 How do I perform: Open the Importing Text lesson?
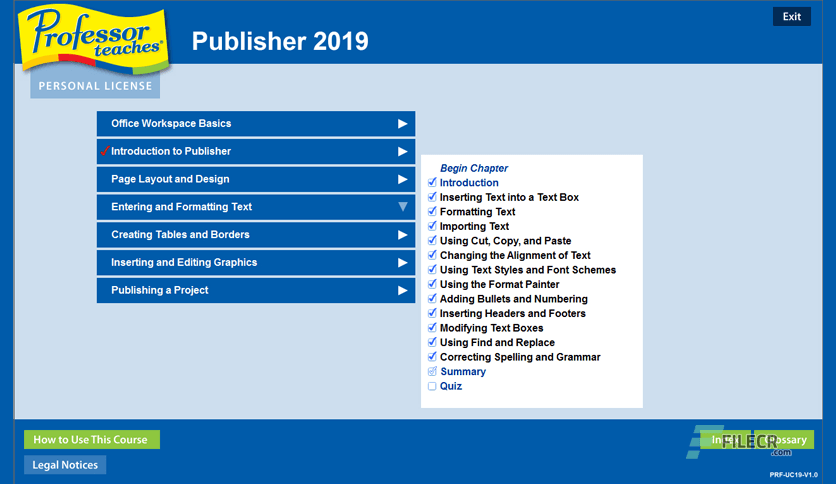point(475,226)
